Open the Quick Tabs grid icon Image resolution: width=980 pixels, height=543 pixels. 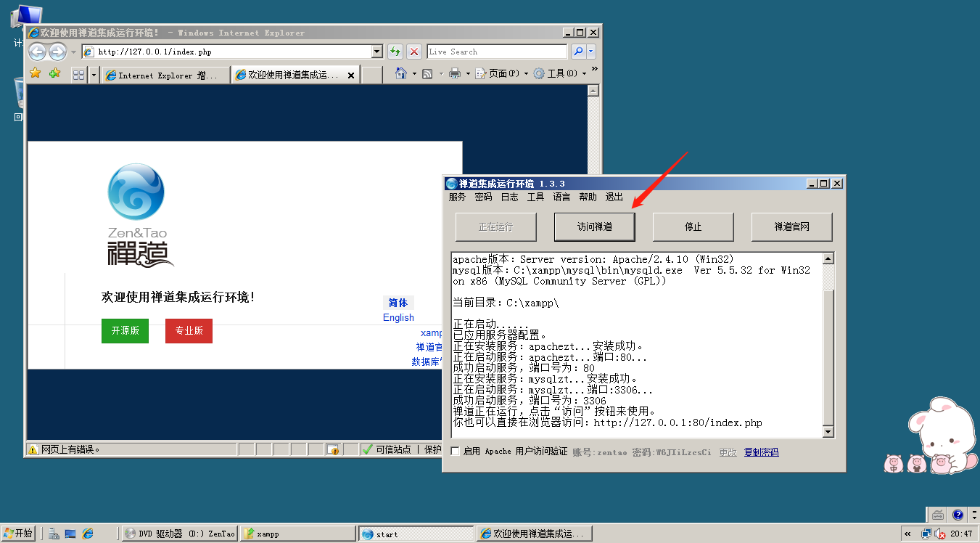click(79, 75)
